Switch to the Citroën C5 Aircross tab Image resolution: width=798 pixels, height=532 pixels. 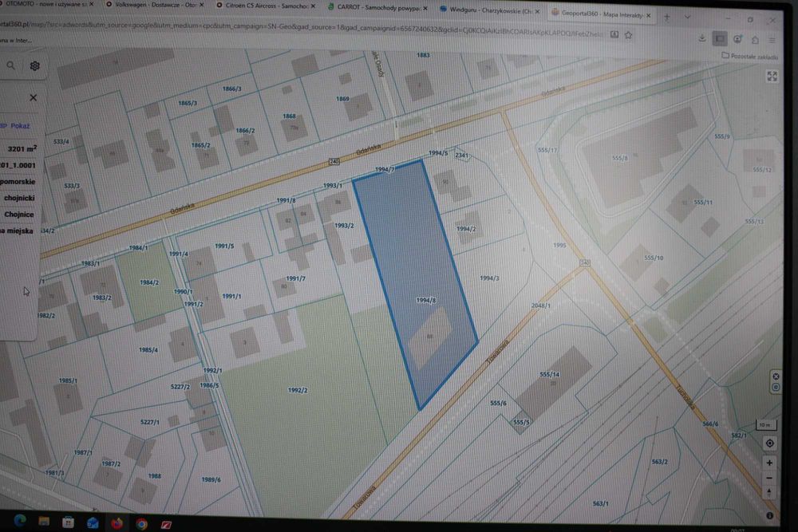tap(266, 6)
